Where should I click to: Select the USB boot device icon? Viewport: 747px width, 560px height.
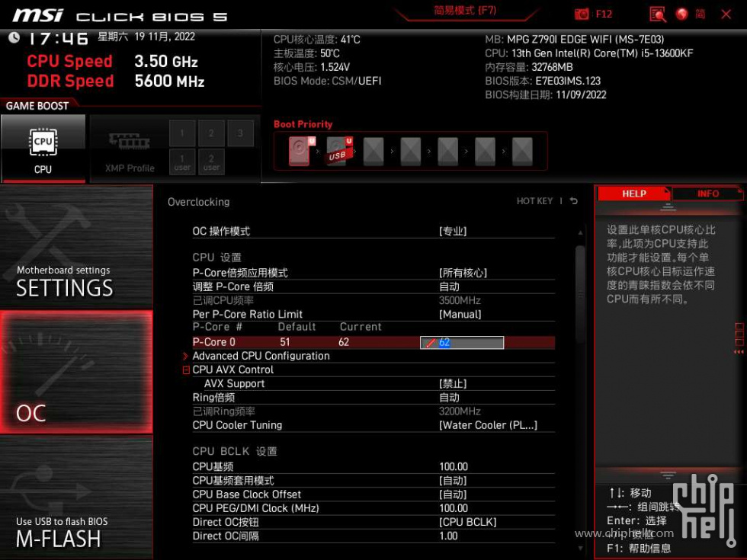(x=338, y=151)
